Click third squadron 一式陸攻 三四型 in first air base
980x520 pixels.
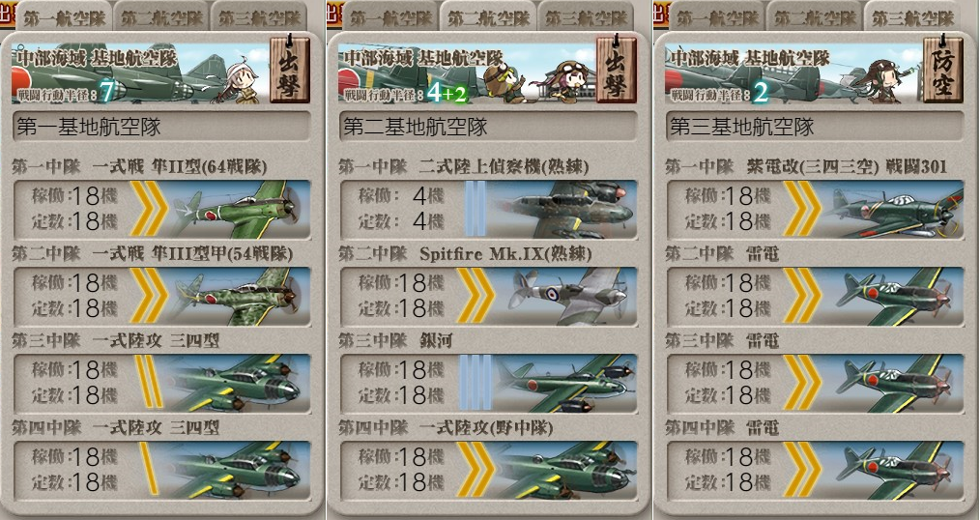(x=161, y=383)
